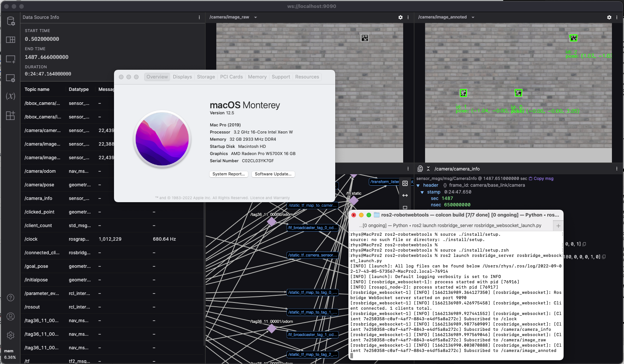Select the /clock topic row
This screenshot has height=364, width=624.
click(112, 239)
